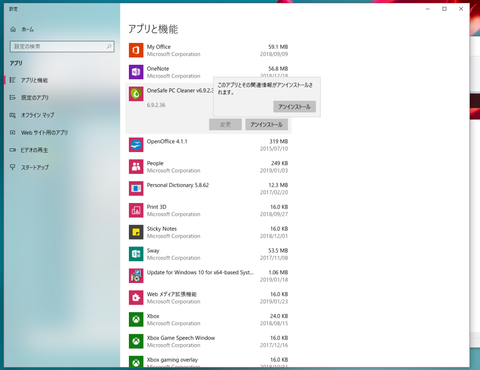This screenshot has width=480, height=370.
Task: Close the settings window
Action: (461, 9)
